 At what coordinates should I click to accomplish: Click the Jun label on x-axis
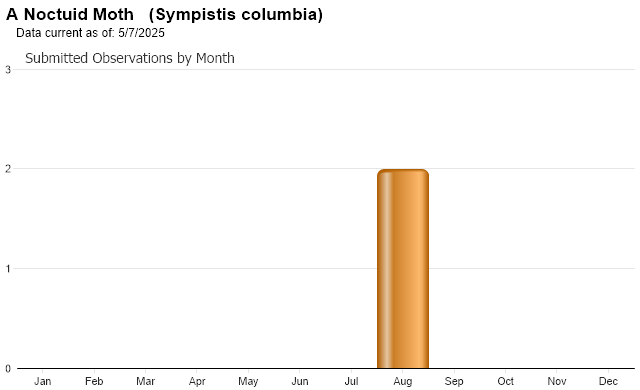[x=300, y=381]
